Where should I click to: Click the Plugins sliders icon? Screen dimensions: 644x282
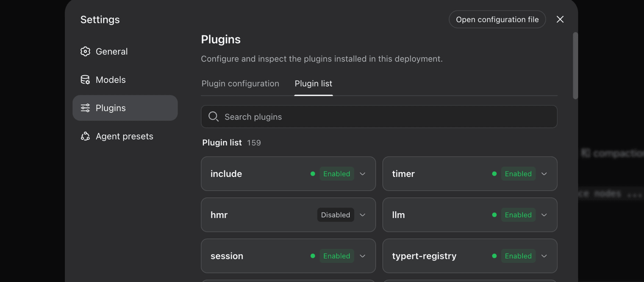coord(85,108)
